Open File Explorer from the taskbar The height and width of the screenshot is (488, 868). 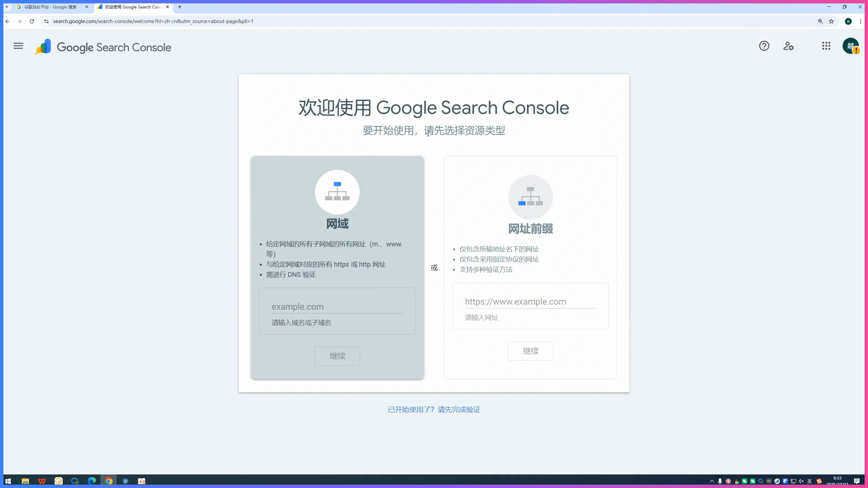coord(25,481)
